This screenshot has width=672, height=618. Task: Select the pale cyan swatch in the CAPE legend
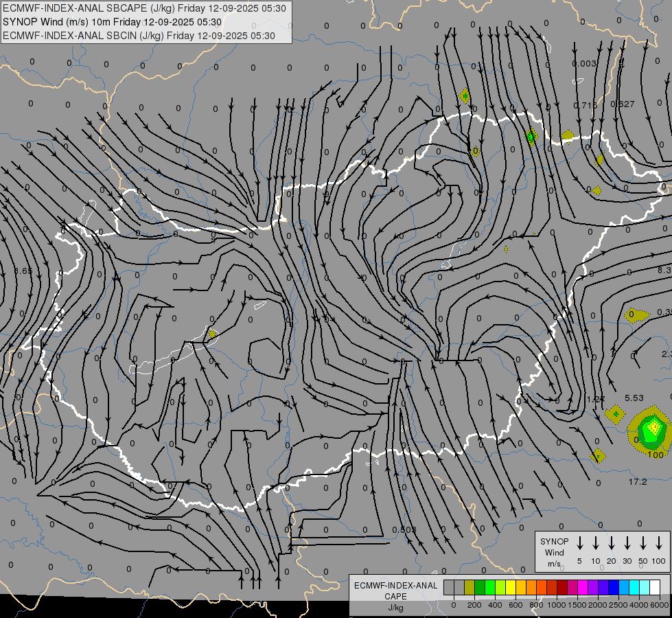[x=644, y=587]
